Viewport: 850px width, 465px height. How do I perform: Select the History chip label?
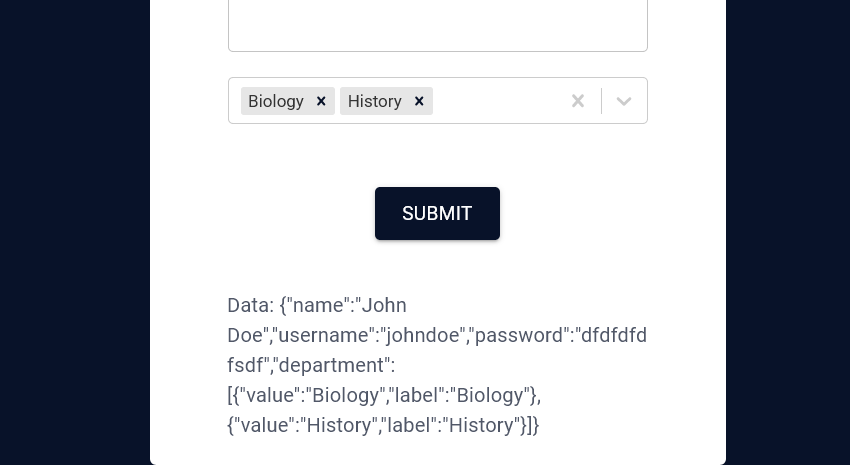pos(375,101)
